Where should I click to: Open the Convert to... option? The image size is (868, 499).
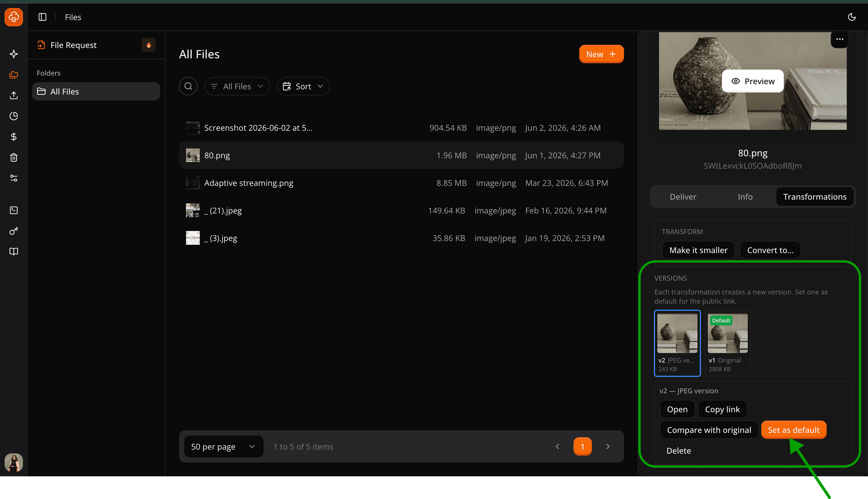[x=770, y=250]
